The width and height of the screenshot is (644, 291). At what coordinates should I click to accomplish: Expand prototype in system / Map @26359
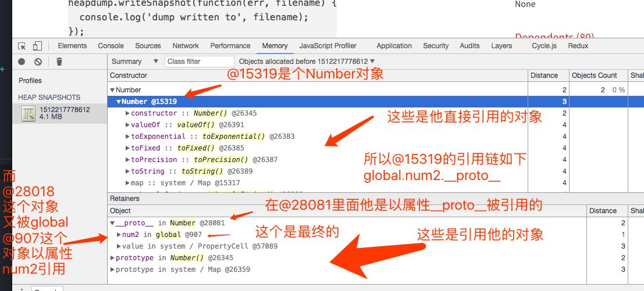112,270
